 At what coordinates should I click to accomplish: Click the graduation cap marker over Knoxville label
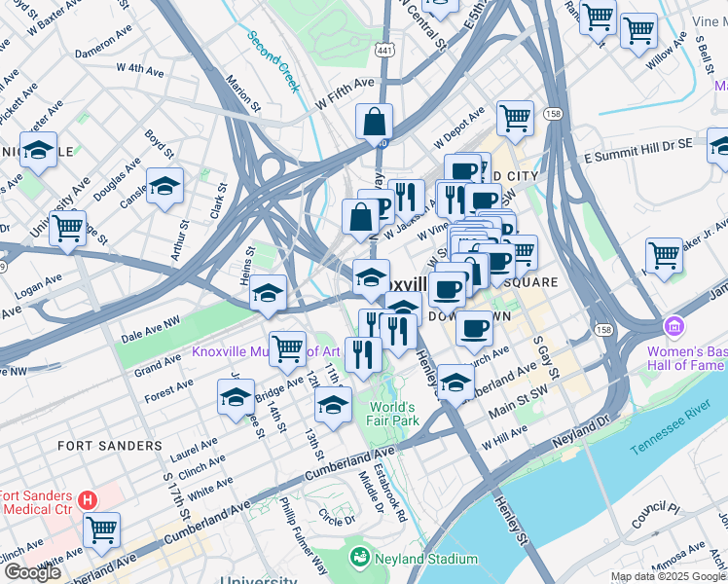pos(371,279)
